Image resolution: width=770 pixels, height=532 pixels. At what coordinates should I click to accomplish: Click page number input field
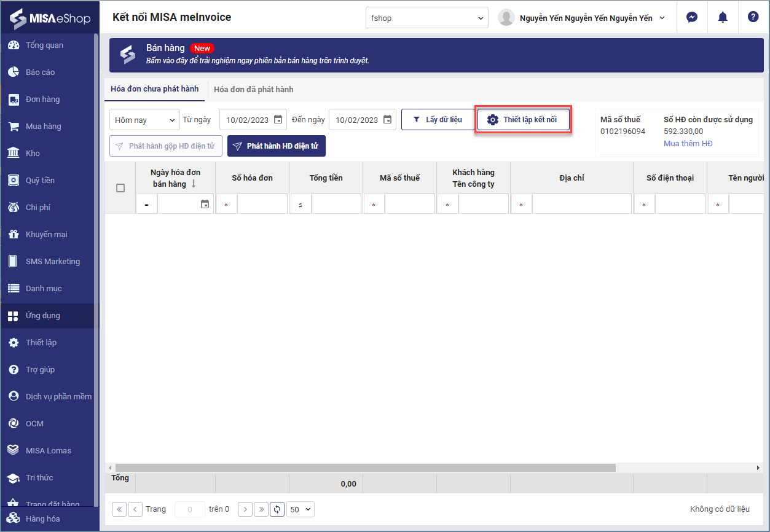pyautogui.click(x=190, y=509)
